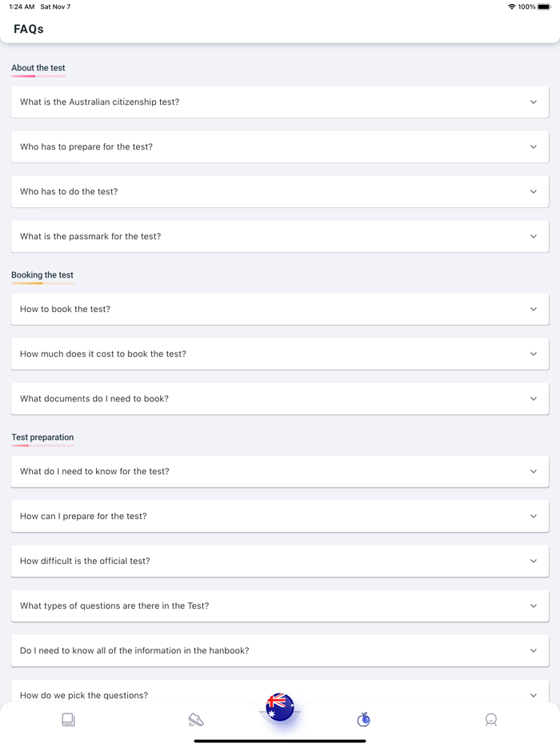Image resolution: width=560 pixels, height=747 pixels.
Task: Tap the Wi-Fi icon in the status bar
Action: tap(512, 6)
